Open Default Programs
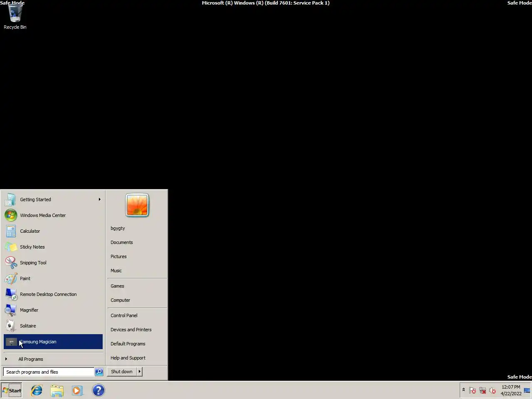The width and height of the screenshot is (532, 399). [x=128, y=344]
